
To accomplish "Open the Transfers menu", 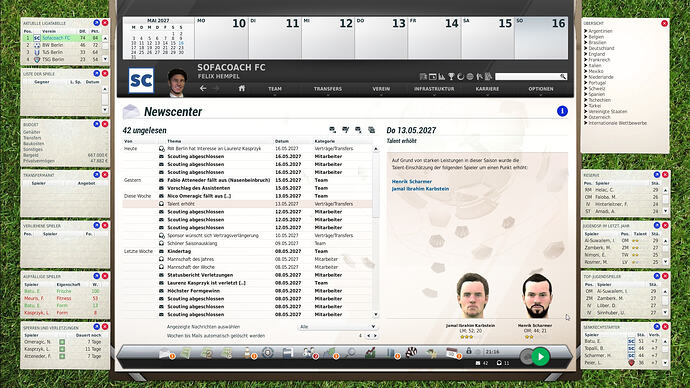I will click(x=328, y=89).
